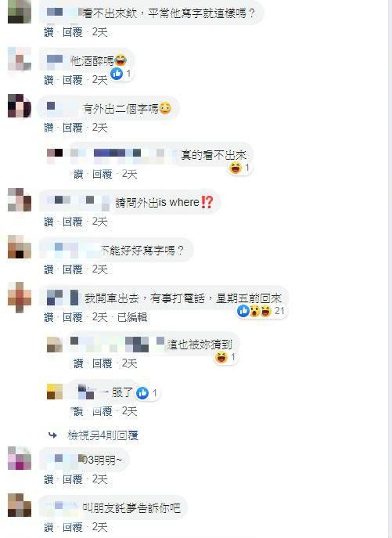Open avatar of 我開車出去 commenter
The image size is (392, 538).
(x=20, y=297)
